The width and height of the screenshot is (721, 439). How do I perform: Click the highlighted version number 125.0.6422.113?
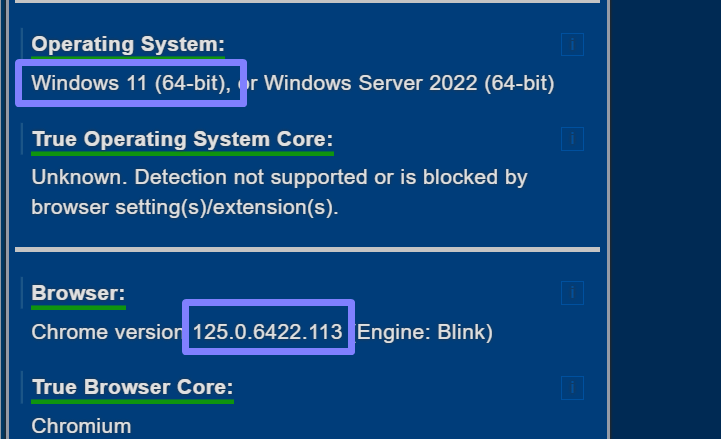click(268, 332)
